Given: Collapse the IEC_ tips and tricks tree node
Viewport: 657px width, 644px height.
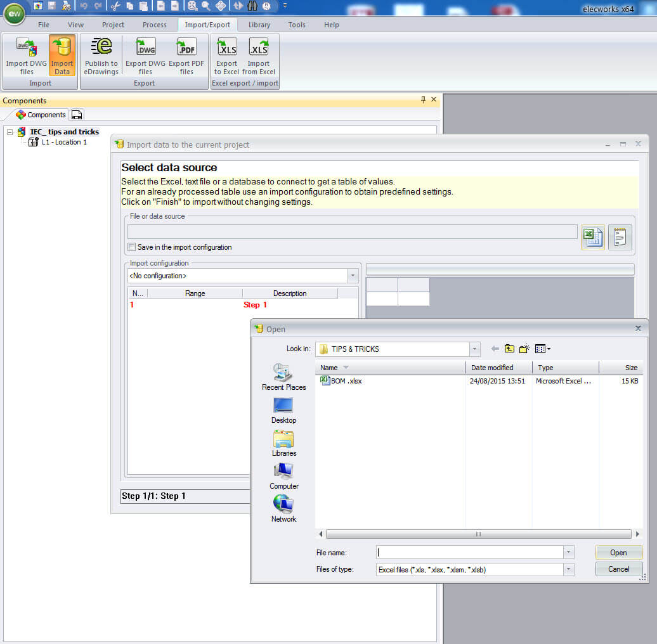Looking at the screenshot, I should click(x=10, y=132).
